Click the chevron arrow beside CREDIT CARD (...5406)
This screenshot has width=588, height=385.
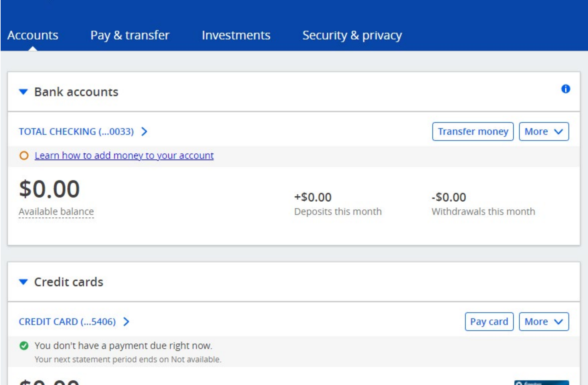click(x=126, y=322)
